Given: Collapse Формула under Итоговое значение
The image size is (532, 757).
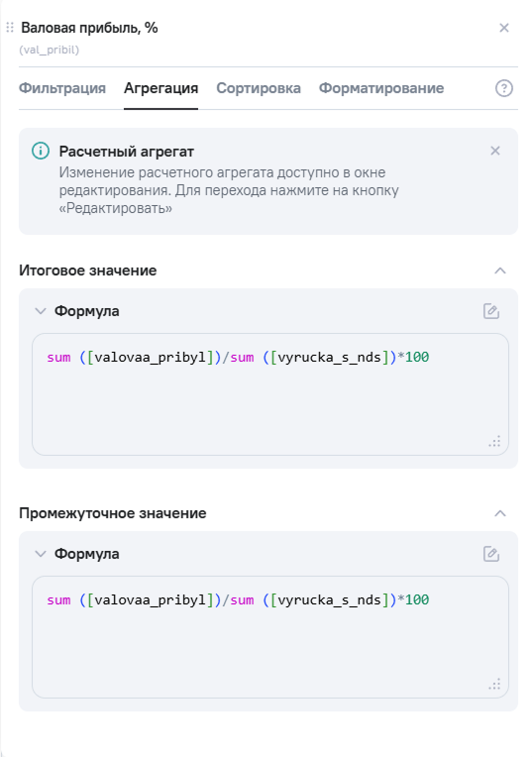Looking at the screenshot, I should pyautogui.click(x=41, y=311).
